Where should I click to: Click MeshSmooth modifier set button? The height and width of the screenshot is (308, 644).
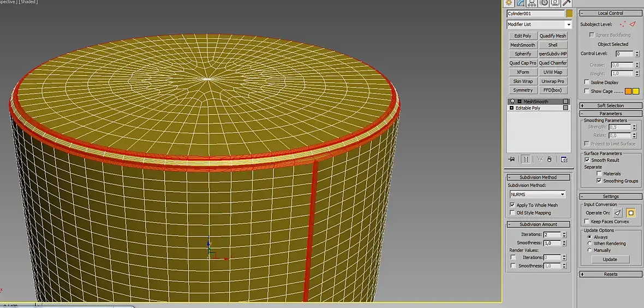click(523, 45)
